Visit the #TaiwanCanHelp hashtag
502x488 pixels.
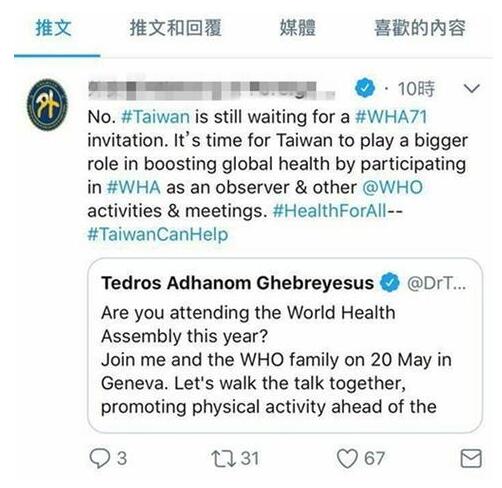click(x=158, y=234)
